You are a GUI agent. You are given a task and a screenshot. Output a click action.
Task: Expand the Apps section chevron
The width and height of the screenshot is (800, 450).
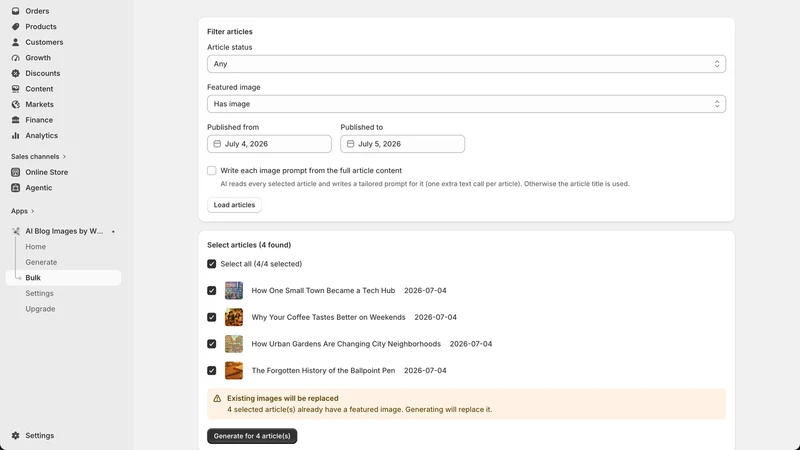[x=33, y=211]
